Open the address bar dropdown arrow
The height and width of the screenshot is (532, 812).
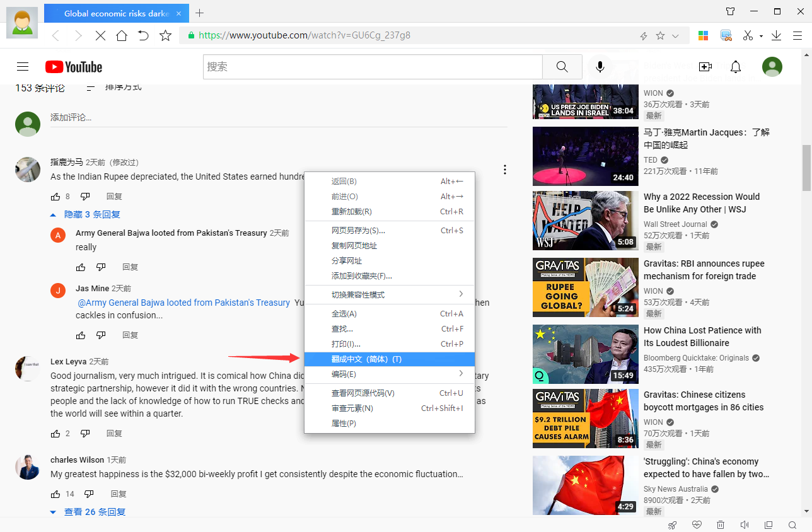(x=676, y=36)
